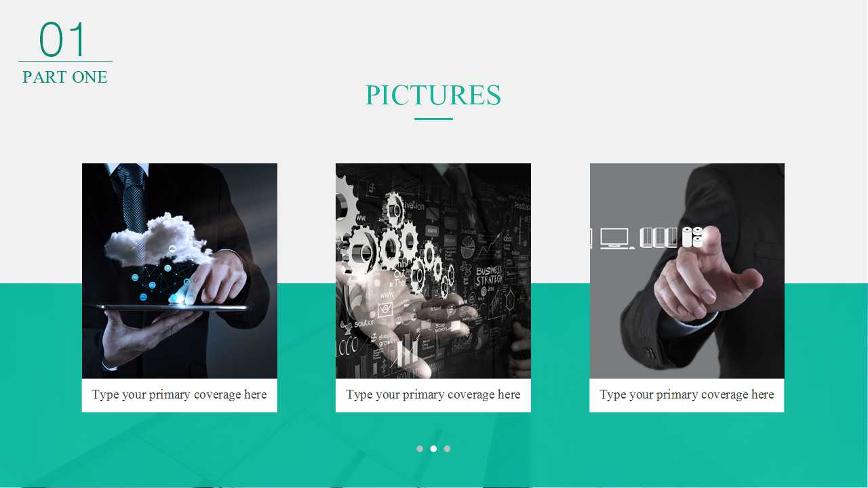This screenshot has height=488, width=868.
Task: Select the third pagination dot
Action: (x=447, y=449)
